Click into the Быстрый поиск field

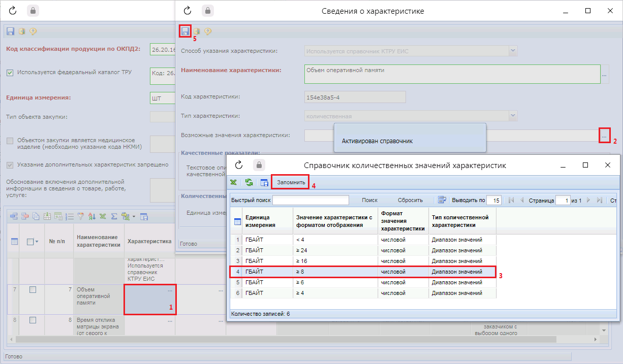coord(310,200)
